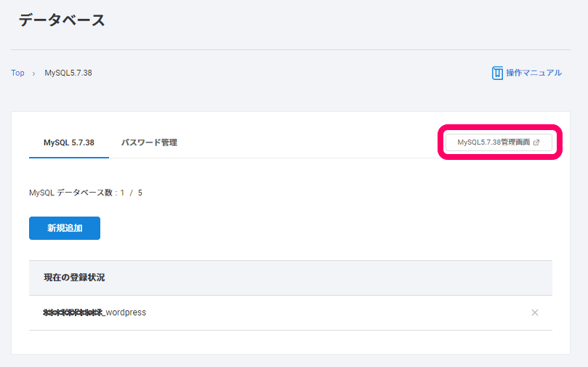Click the external-link icon on the MySQL管理画面 button
The image size is (588, 367).
[x=536, y=142]
